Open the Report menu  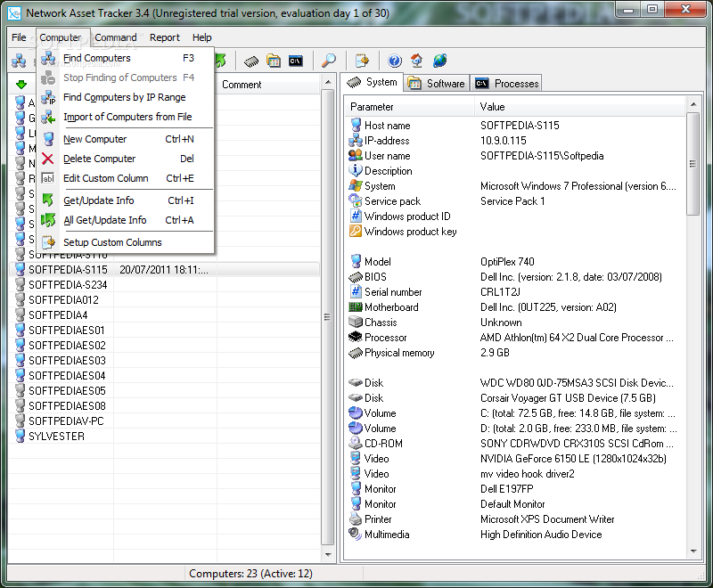pyautogui.click(x=165, y=37)
